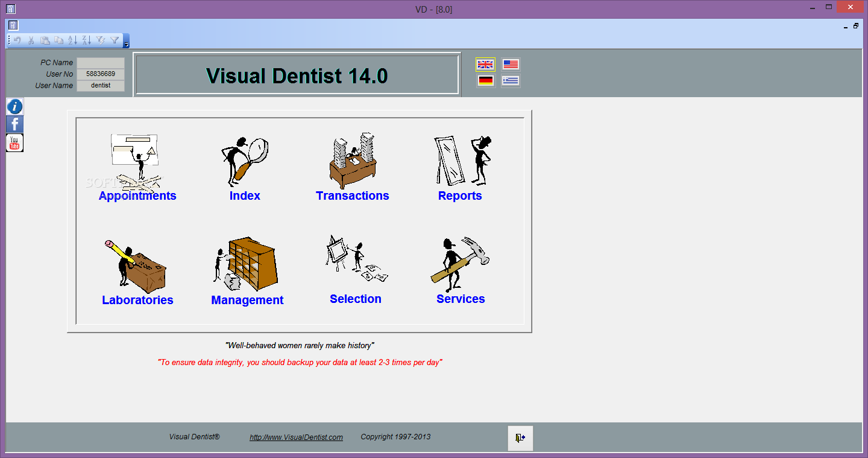Click the Copy toolbar icon
This screenshot has height=458, width=868.
[x=59, y=40]
